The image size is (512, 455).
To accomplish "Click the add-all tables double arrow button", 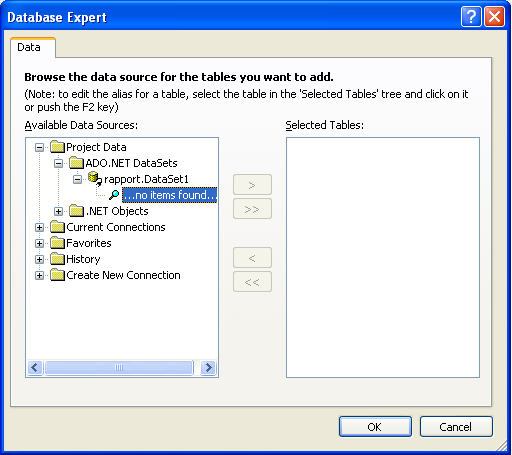I will click(x=252, y=209).
